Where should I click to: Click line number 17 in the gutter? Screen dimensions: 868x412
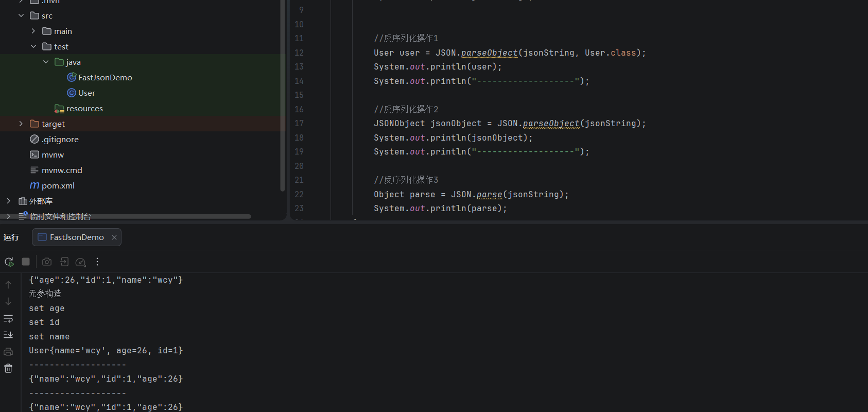[x=299, y=123]
